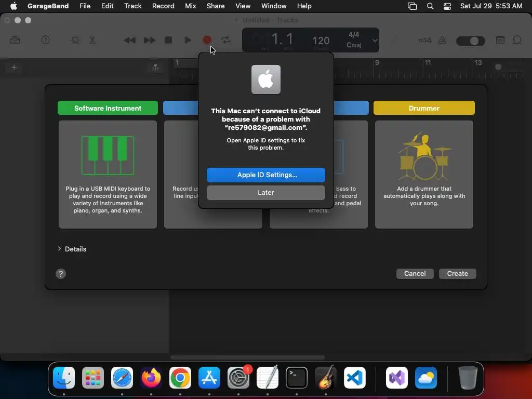This screenshot has width=532, height=399.
Task: Open the Share menu
Action: point(216,6)
